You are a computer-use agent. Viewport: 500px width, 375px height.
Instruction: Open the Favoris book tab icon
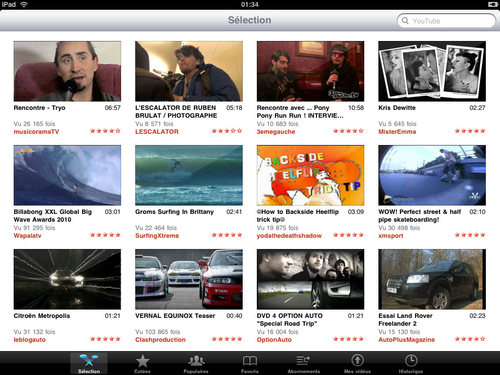pyautogui.click(x=250, y=361)
